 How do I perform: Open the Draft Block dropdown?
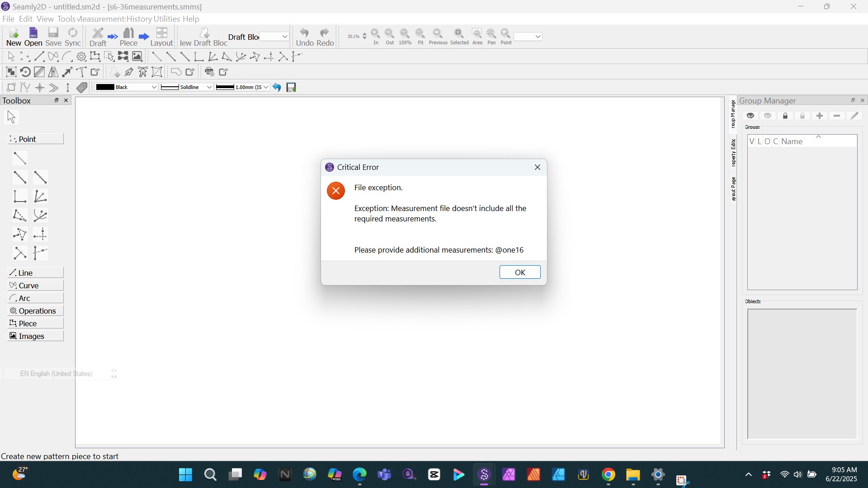click(x=274, y=37)
